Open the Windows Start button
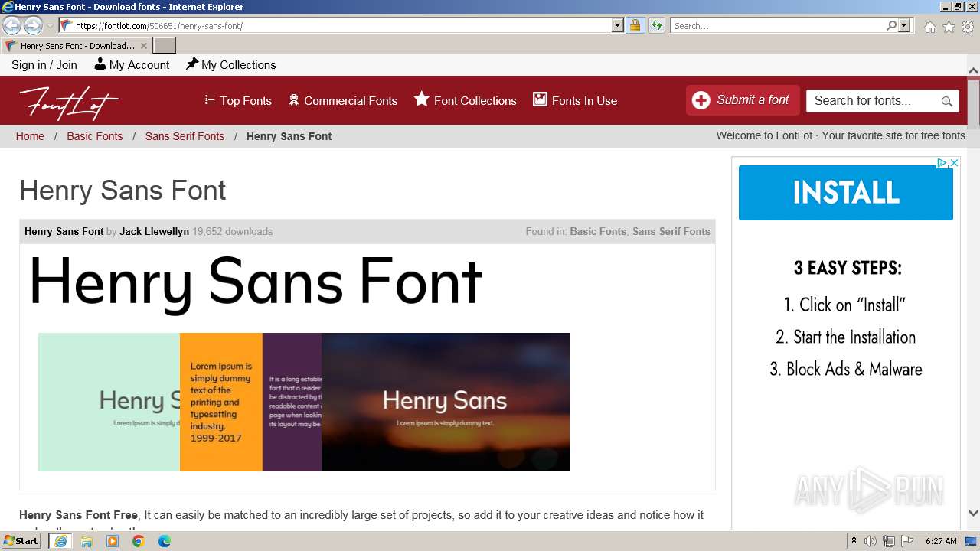Image resolution: width=980 pixels, height=551 pixels. coord(21,540)
